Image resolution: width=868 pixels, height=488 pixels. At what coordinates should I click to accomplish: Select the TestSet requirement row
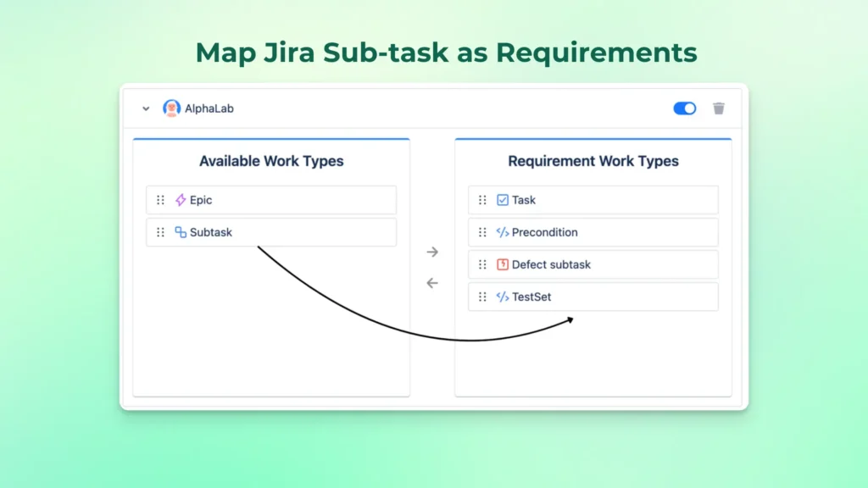point(593,297)
